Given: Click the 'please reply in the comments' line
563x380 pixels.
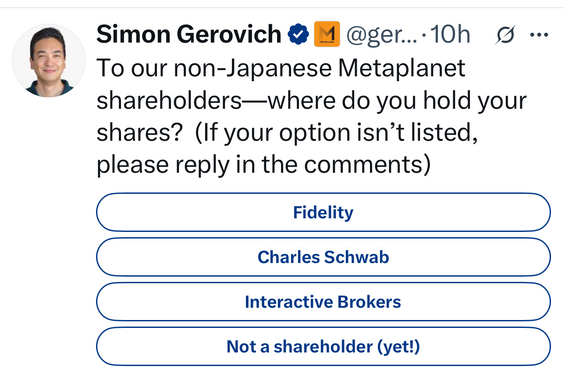Looking at the screenshot, I should [x=264, y=165].
